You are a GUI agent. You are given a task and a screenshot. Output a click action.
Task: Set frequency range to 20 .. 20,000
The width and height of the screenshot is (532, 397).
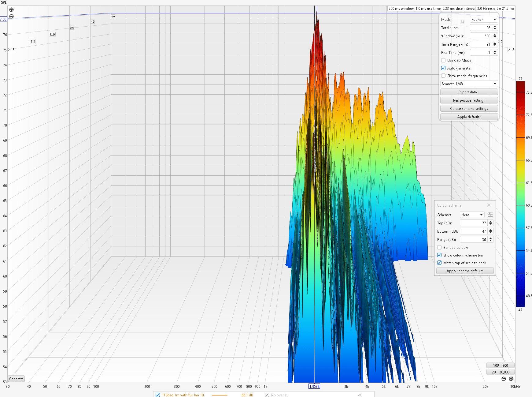[500, 372]
